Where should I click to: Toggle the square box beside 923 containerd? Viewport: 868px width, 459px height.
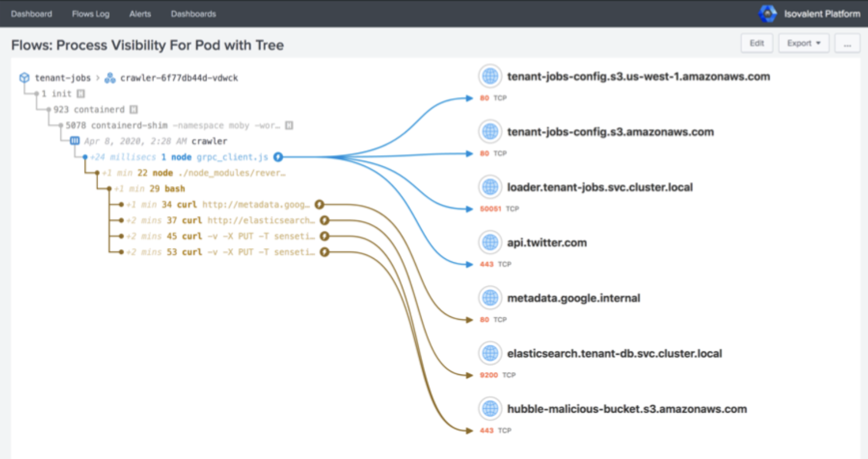point(134,109)
